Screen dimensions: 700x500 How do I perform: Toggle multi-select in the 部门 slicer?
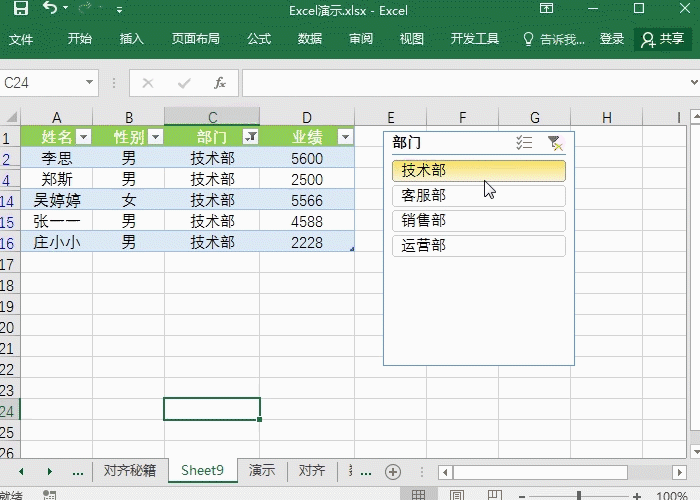point(524,143)
